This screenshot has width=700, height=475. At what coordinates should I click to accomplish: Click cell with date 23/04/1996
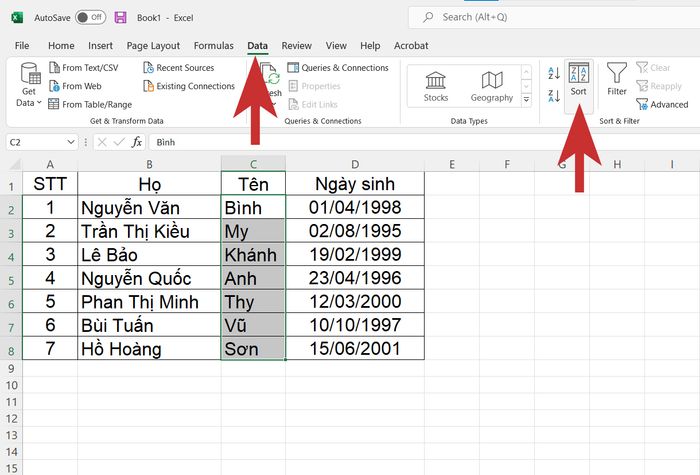coord(355,278)
